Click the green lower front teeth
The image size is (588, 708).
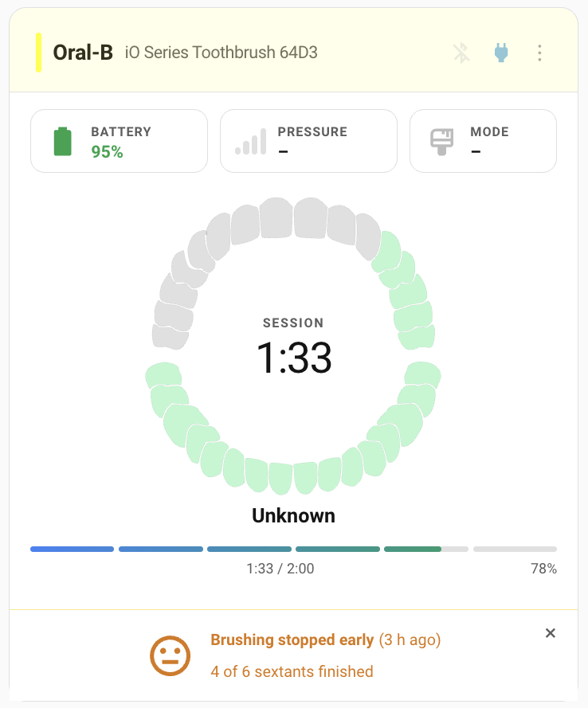point(292,472)
